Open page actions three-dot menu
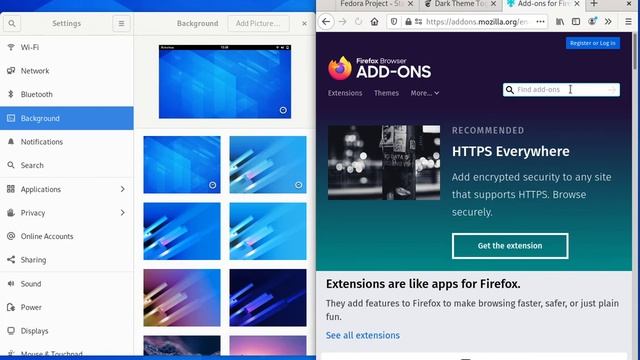Screen dimensions: 640x360 540,22
